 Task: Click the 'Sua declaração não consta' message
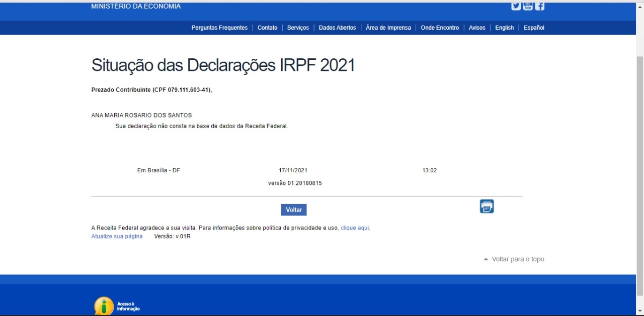[202, 127]
